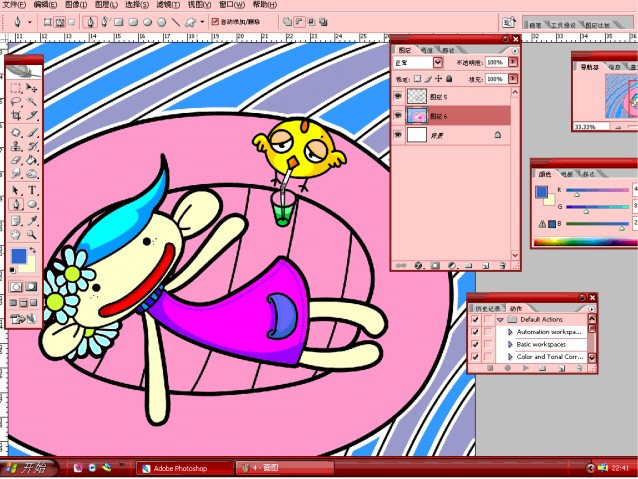Toggle the auto add/delete checkbox

[x=215, y=22]
